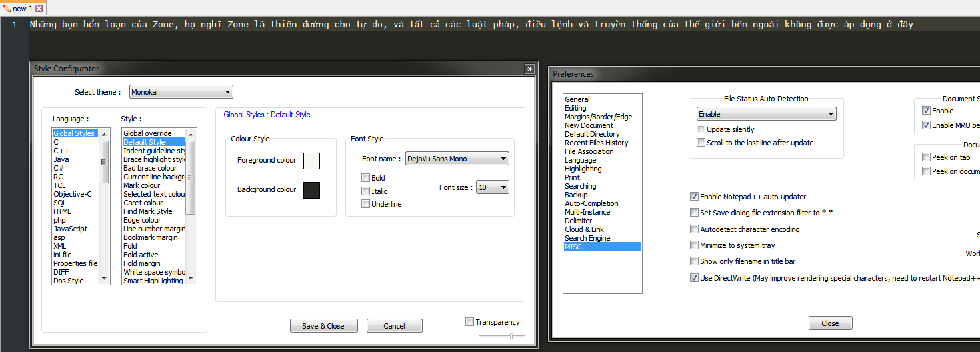Click the Language list scroll up arrow
980x352 pixels.
point(104,134)
